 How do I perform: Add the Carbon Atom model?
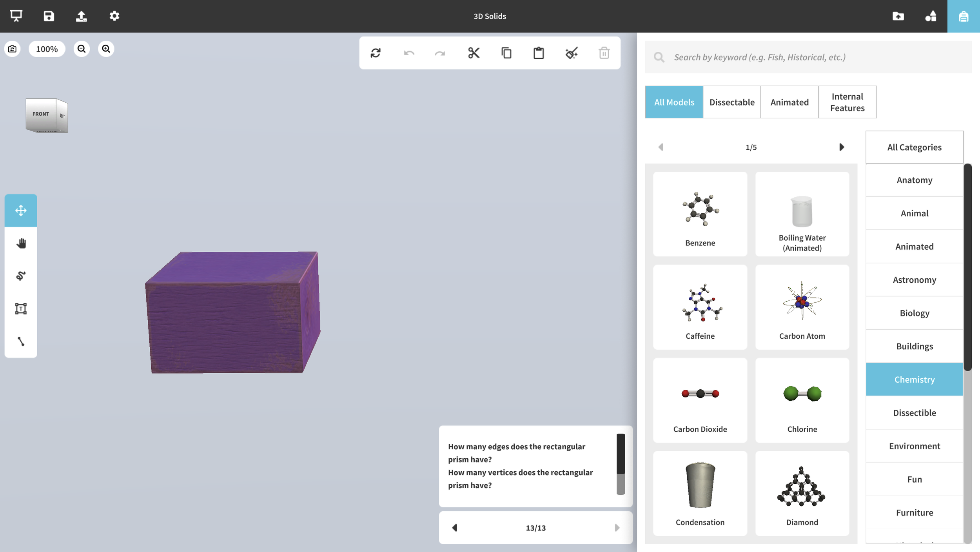click(x=802, y=307)
